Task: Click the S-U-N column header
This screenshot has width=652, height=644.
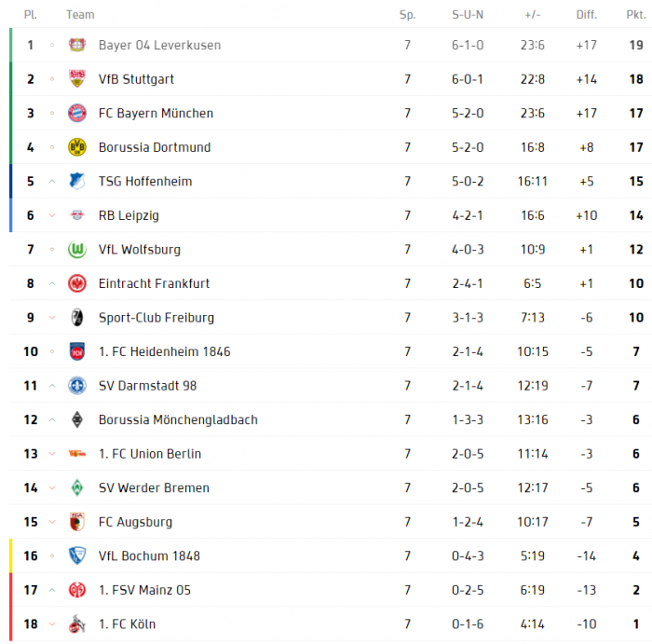Action: [x=468, y=15]
